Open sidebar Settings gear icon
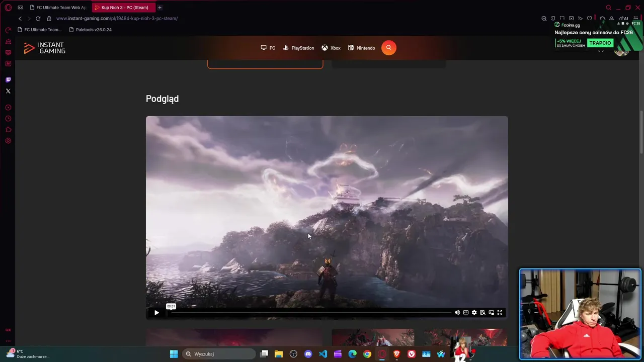 click(8, 141)
